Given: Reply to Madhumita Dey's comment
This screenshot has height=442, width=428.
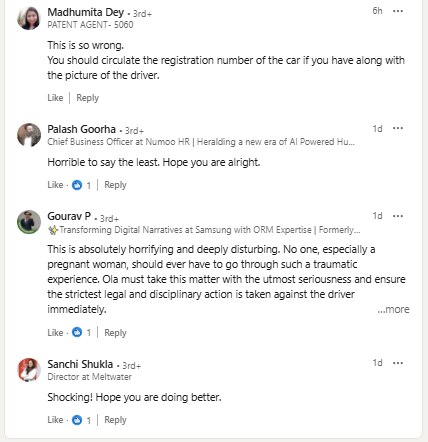Looking at the screenshot, I should pyautogui.click(x=88, y=98).
